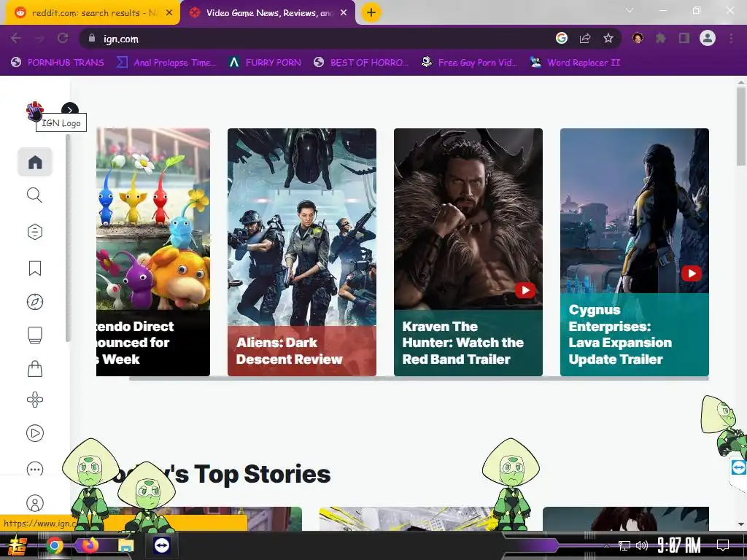Screen dimensions: 747x560
Task: Click the IGN logo in the sidebar
Action: (x=34, y=111)
